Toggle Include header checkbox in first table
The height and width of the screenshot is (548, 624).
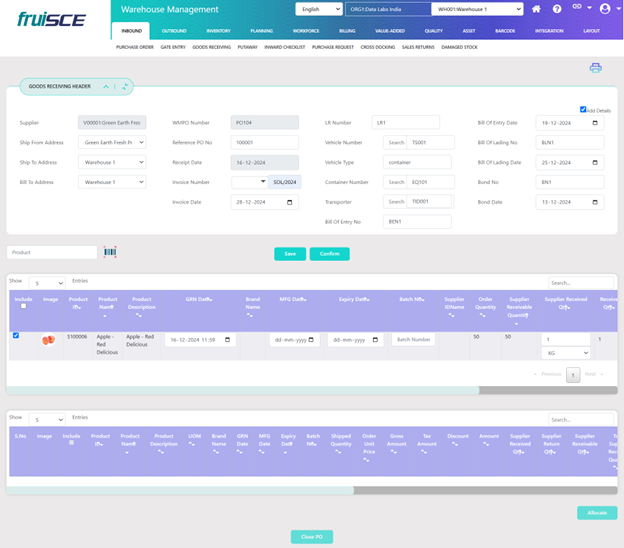click(x=23, y=306)
